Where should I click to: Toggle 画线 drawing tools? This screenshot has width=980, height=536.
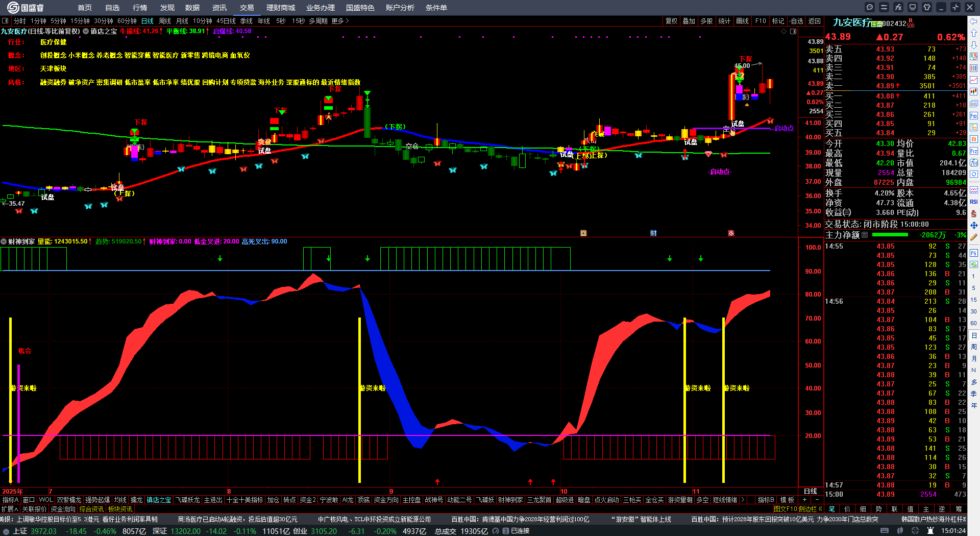(743, 21)
